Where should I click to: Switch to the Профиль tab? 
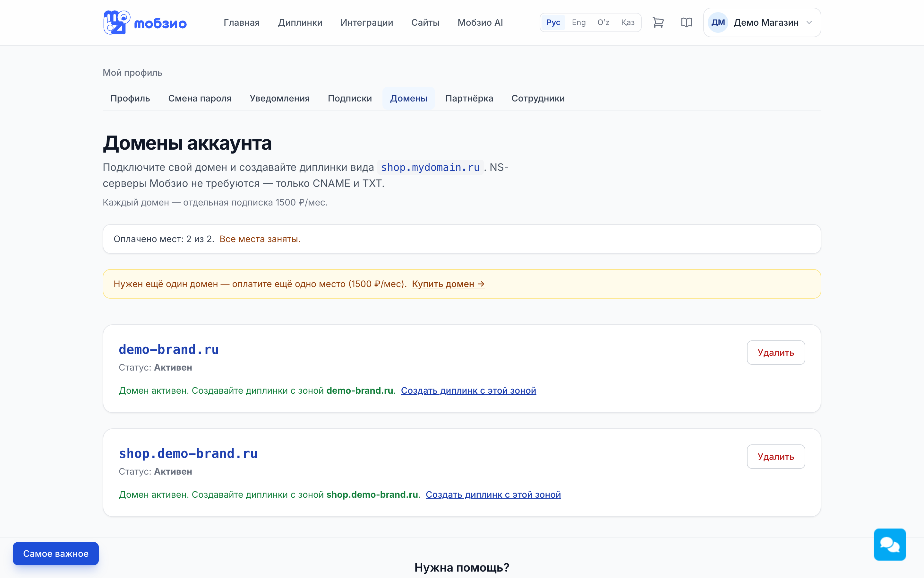pos(130,98)
